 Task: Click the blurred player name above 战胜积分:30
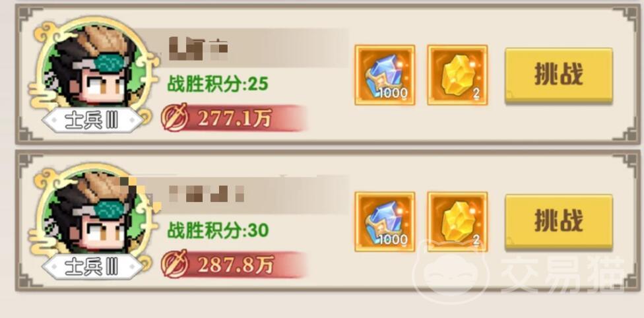click(x=207, y=194)
